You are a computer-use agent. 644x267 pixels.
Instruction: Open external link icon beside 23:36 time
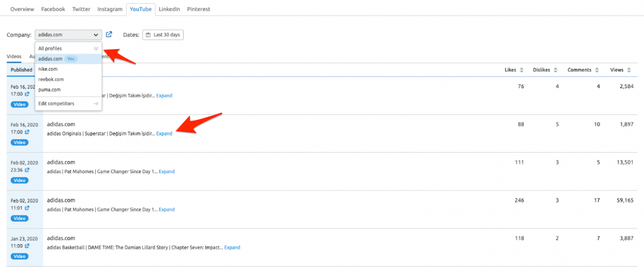point(27,169)
